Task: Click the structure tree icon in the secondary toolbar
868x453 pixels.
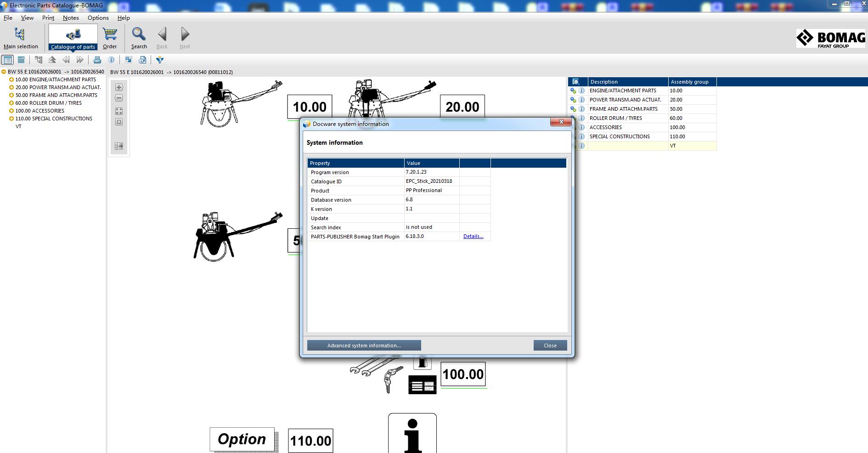Action: point(39,60)
